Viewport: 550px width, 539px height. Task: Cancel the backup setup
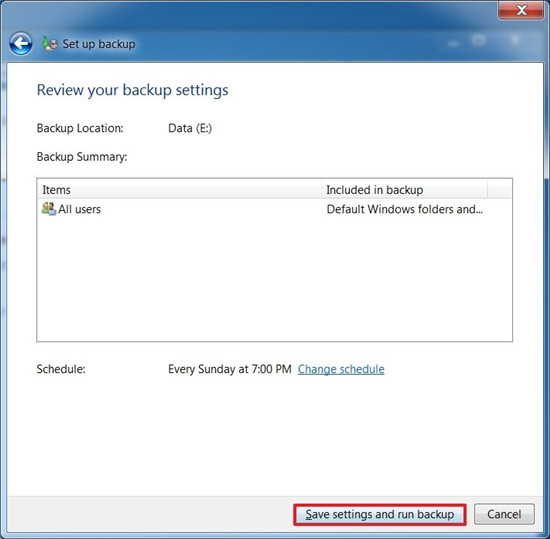(x=504, y=514)
